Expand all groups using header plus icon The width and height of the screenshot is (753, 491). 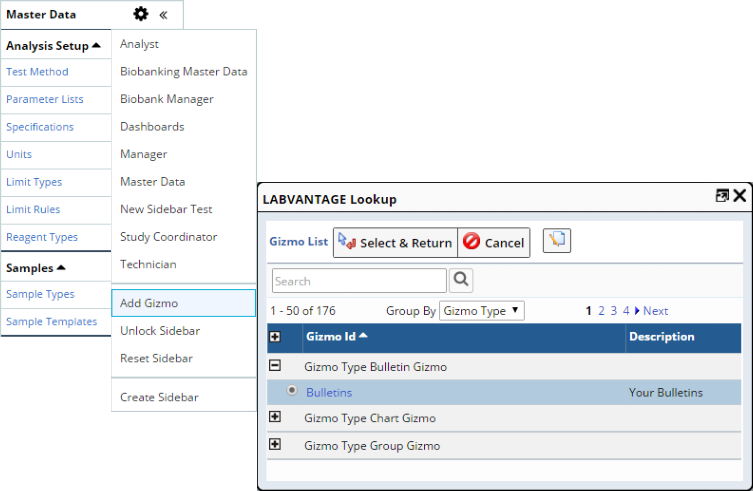275,337
